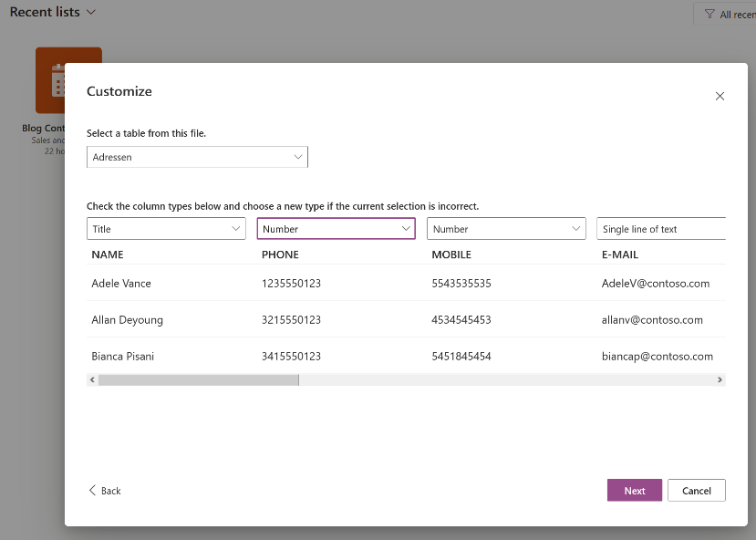Click the left arrow of horizontal scrollbar
Viewport: 756px width, 540px height.
(92, 380)
